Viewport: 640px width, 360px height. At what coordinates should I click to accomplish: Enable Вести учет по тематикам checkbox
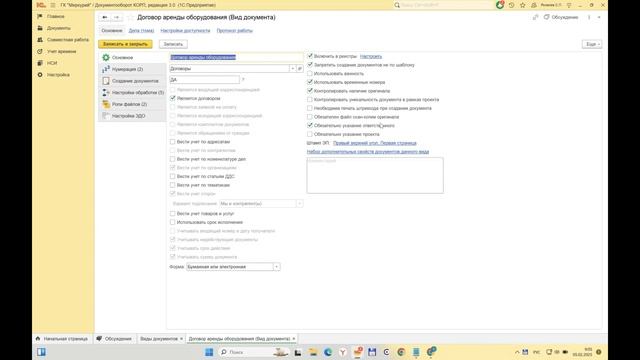click(173, 185)
